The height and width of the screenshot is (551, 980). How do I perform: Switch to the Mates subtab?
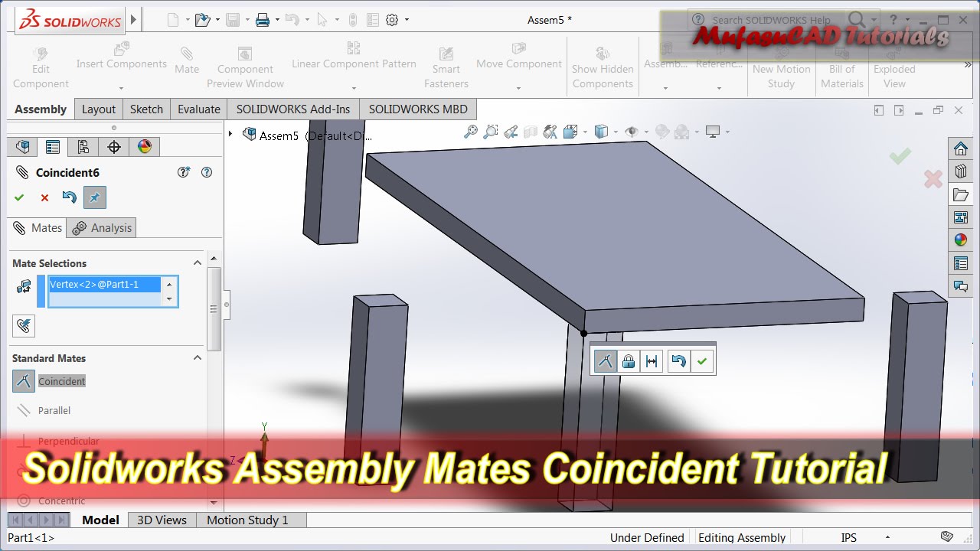point(38,227)
